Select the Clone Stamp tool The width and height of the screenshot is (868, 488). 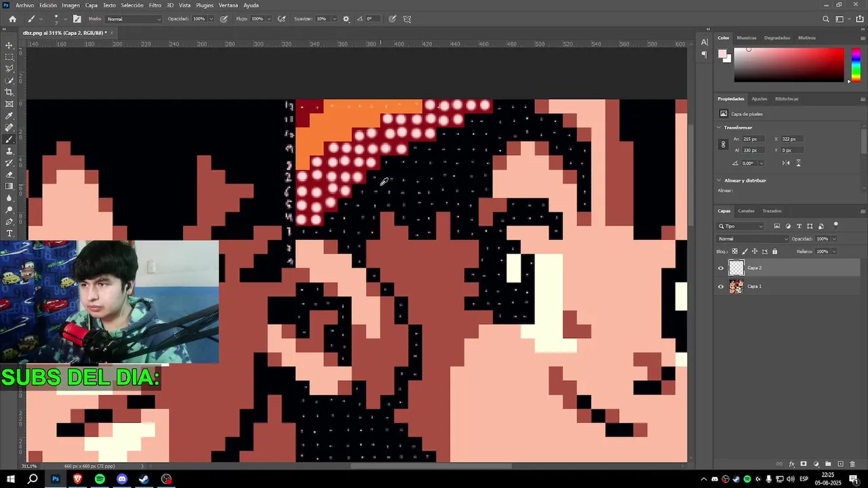tap(9, 151)
